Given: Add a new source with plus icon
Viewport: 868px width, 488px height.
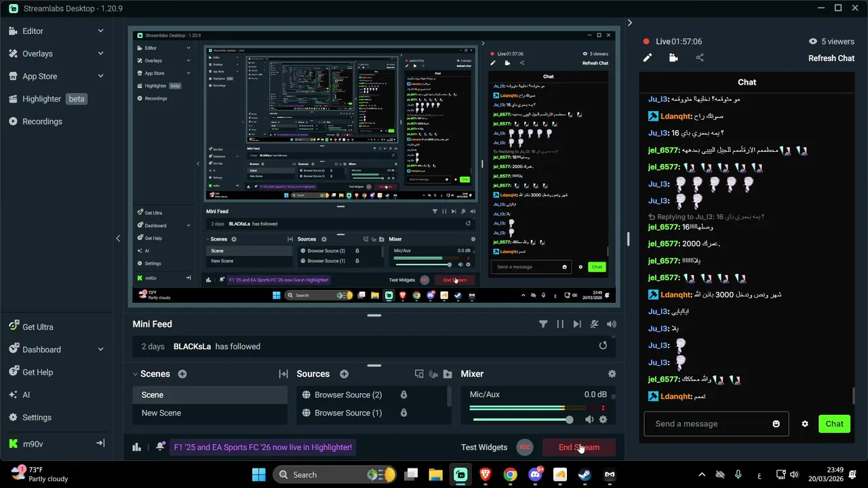Looking at the screenshot, I should (344, 374).
